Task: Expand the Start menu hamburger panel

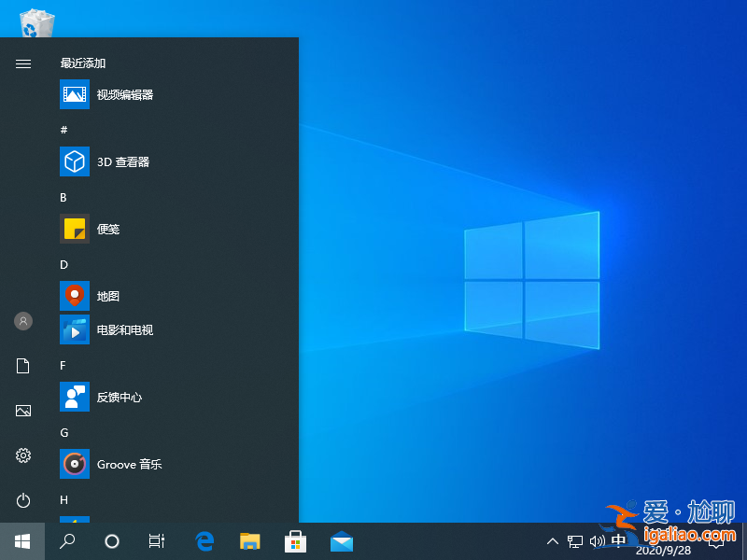Action: [x=22, y=63]
